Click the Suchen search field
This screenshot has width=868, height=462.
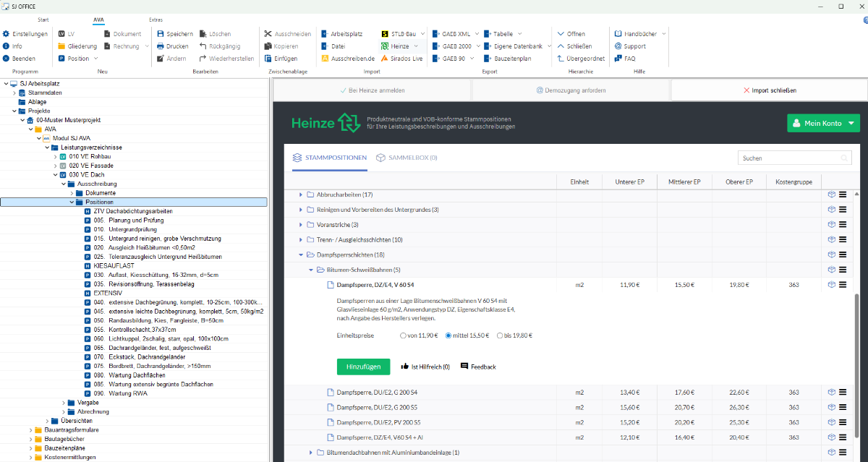(788, 158)
